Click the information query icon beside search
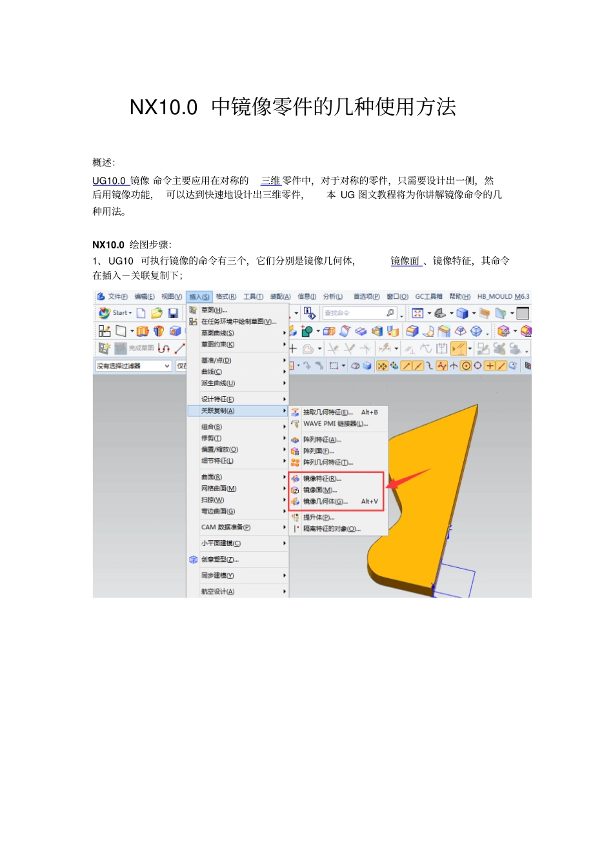Screen dimensions: 613x868 [x=310, y=313]
